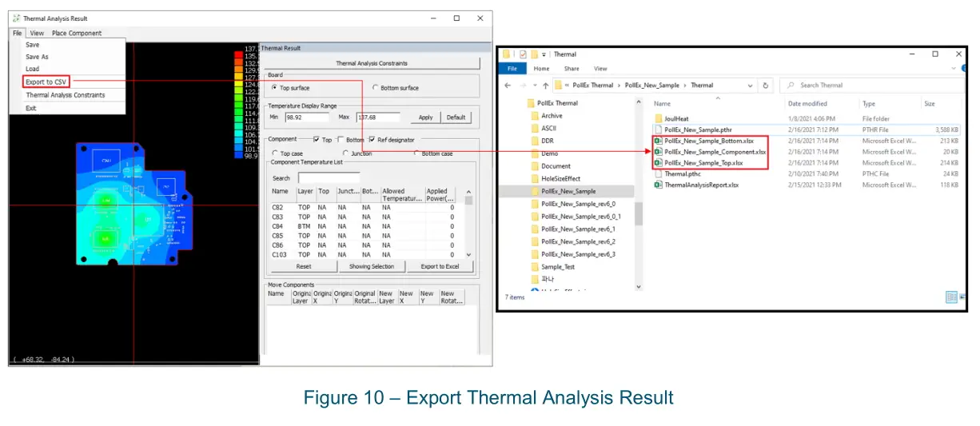Click the red legend color swatch
The width and height of the screenshot is (980, 426).
point(238,56)
